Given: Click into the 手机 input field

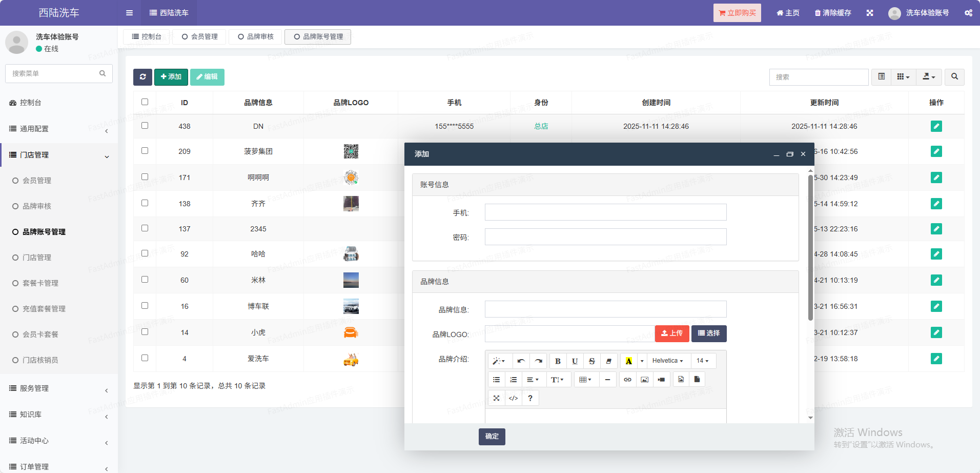Looking at the screenshot, I should coord(605,212).
